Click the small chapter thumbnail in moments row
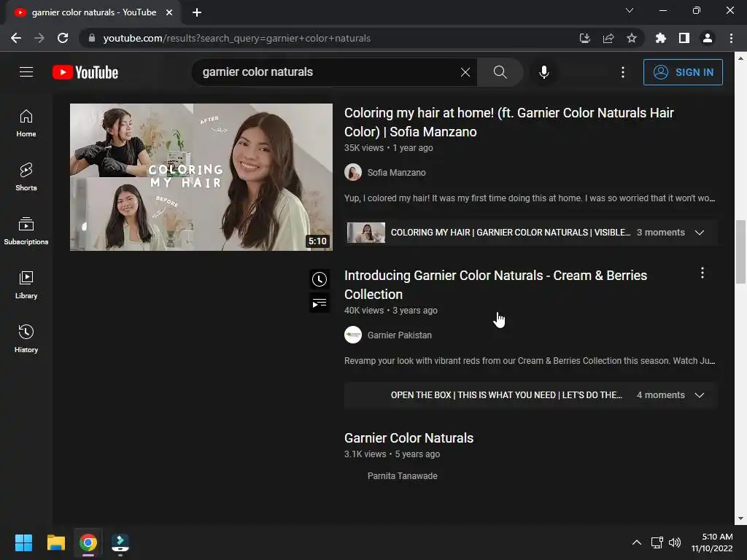The image size is (747, 560). pos(366,233)
